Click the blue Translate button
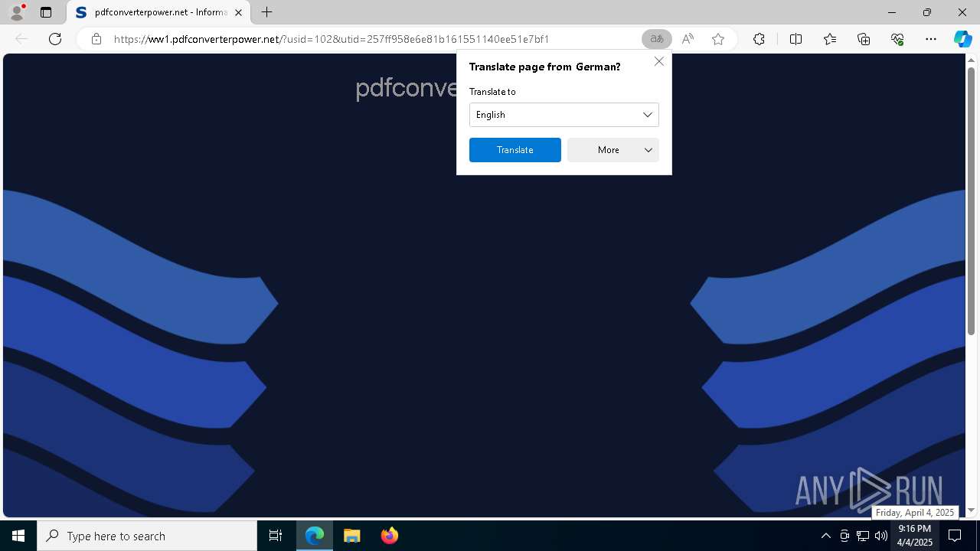This screenshot has height=551, width=980. pos(515,150)
